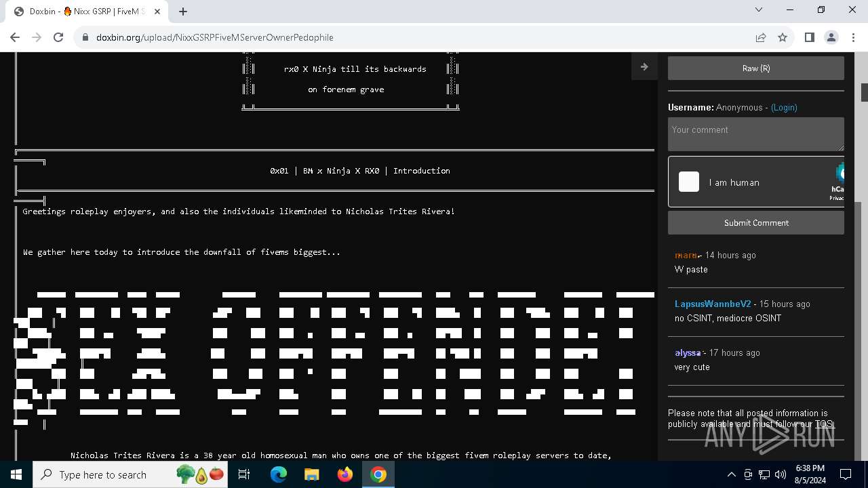
Task: Switch to the Chrome taskbar icon
Action: click(x=378, y=474)
